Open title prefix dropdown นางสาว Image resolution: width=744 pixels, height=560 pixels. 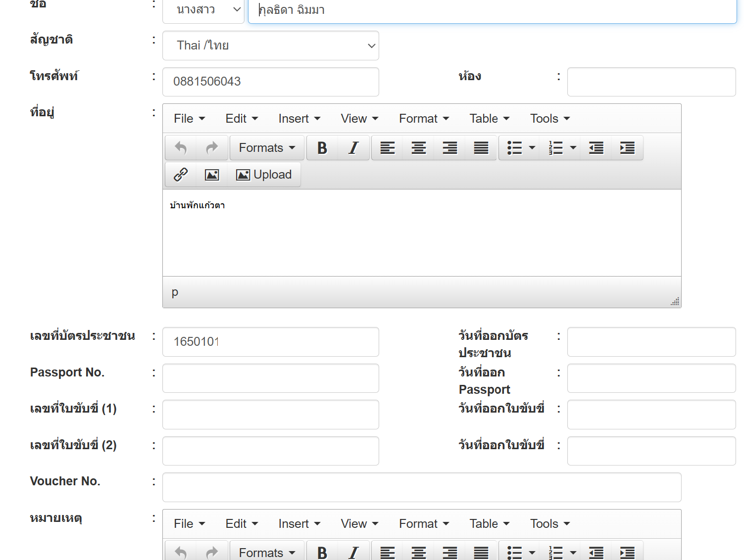203,9
